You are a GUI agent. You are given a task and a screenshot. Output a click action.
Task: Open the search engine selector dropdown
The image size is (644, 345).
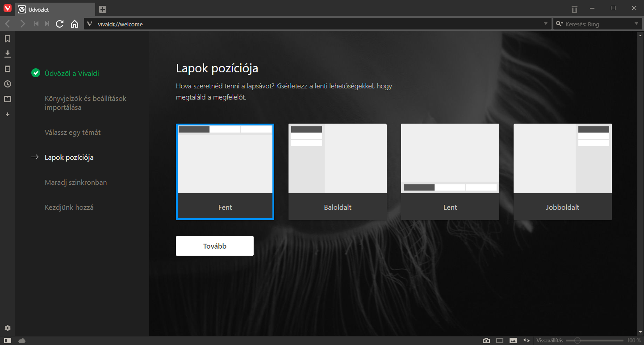point(559,24)
